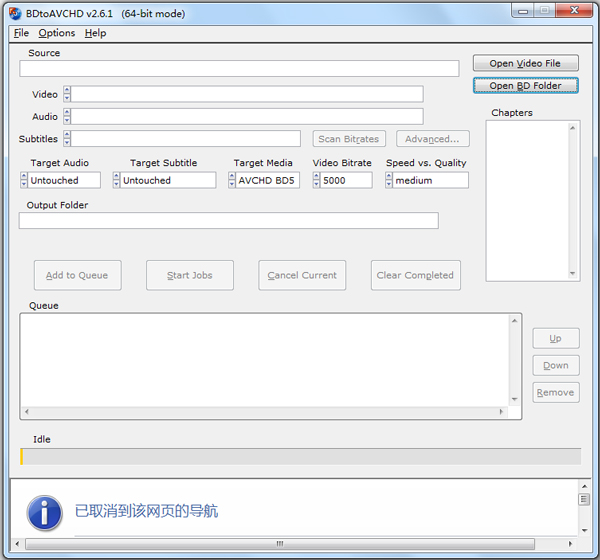Click the Cancel Current button
600x560 pixels.
pos(302,275)
